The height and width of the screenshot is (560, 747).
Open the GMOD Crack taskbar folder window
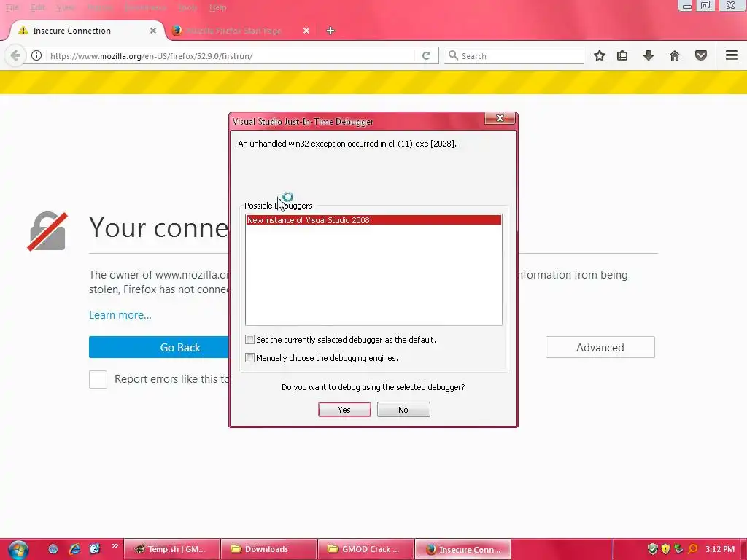pos(365,549)
